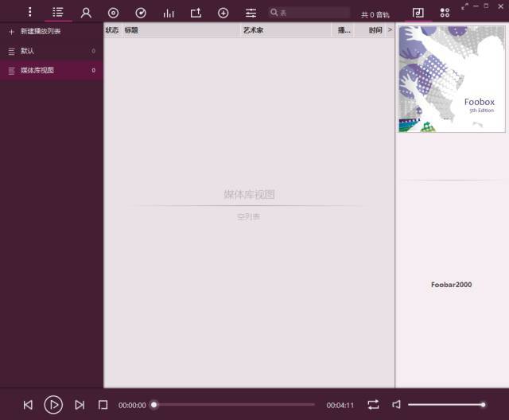Click the bar chart statistics icon

tap(168, 13)
